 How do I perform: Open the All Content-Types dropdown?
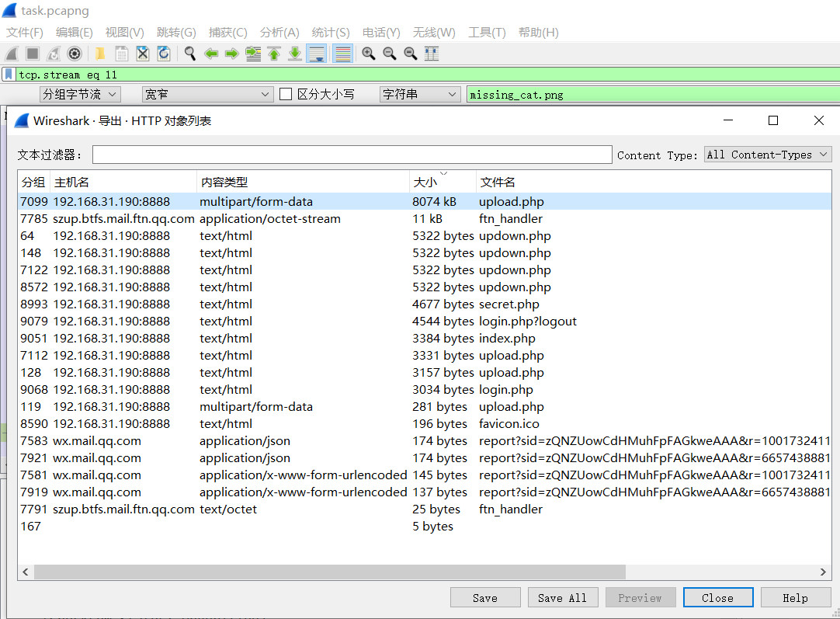tap(768, 155)
